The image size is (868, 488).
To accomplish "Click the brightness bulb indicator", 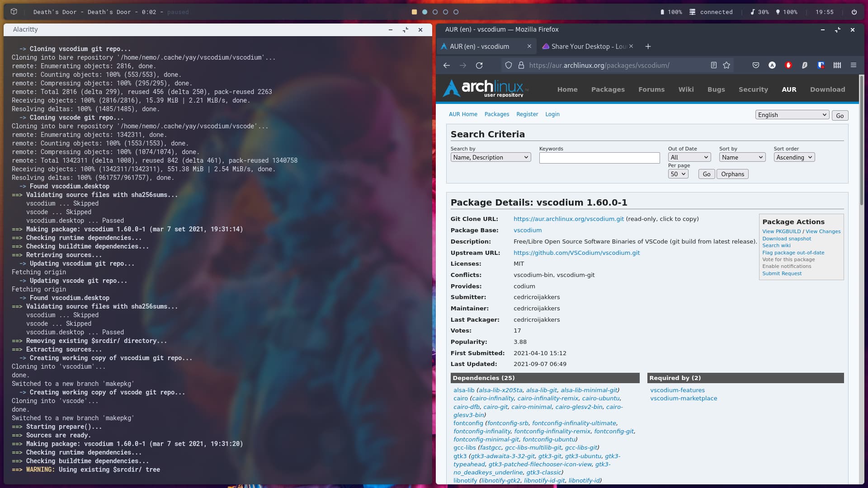I will 787,12.
